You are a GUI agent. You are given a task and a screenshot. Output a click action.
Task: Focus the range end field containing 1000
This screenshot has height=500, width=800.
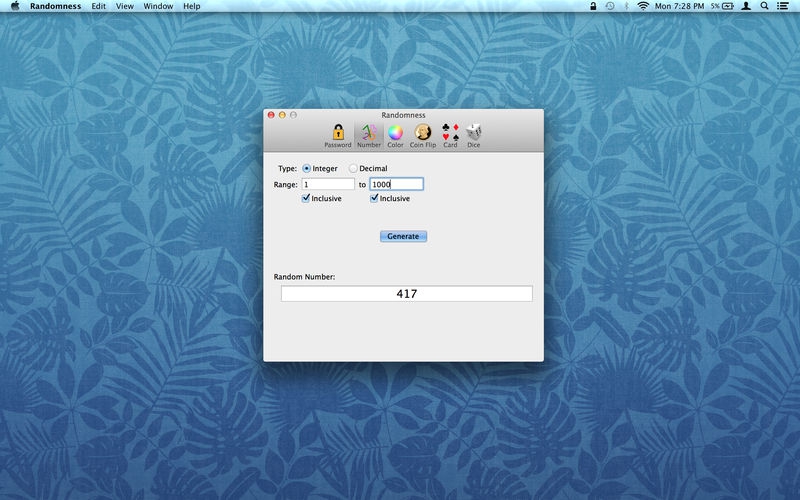tap(396, 184)
